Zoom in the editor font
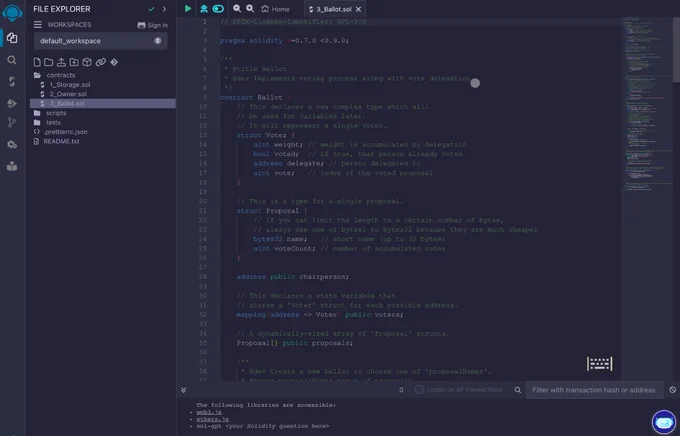Screen dimensions: 680x436 tap(250, 9)
